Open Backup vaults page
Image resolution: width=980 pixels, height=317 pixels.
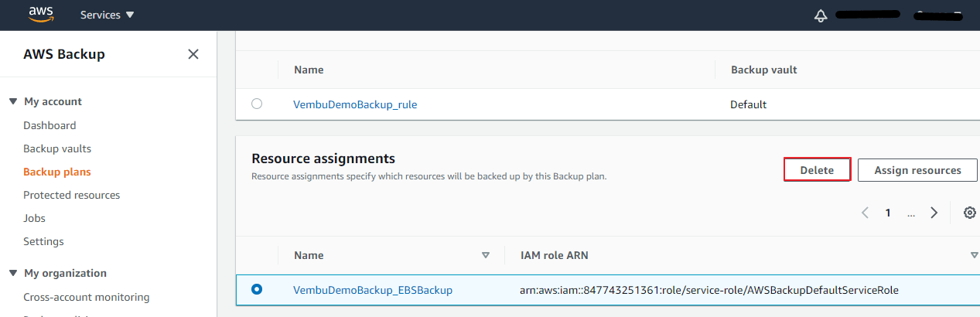(57, 148)
